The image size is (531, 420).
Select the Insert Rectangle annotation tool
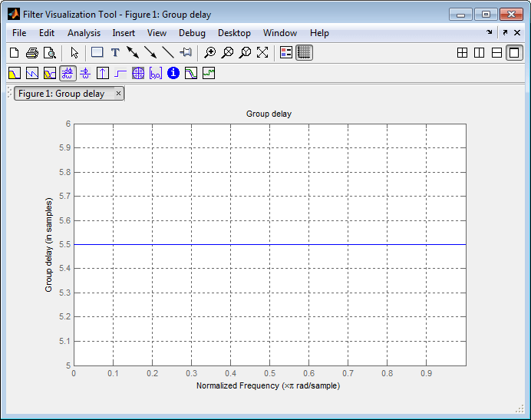(x=97, y=52)
